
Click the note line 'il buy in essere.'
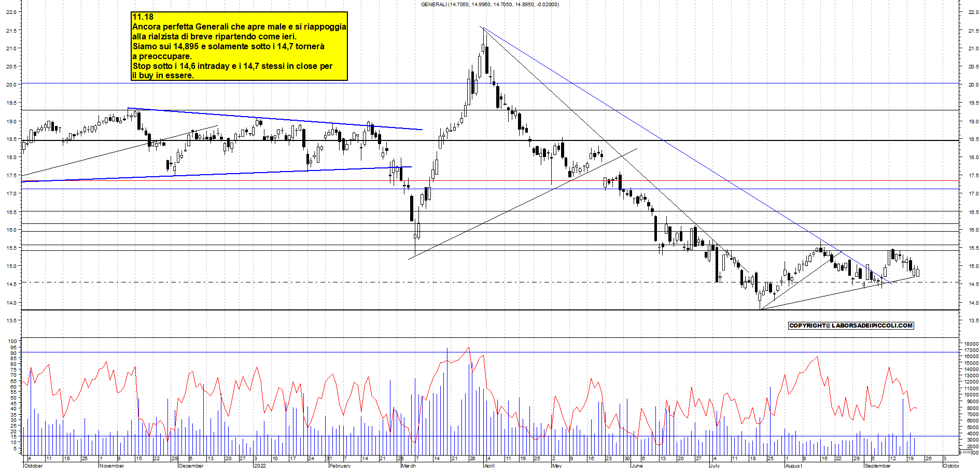pos(163,75)
